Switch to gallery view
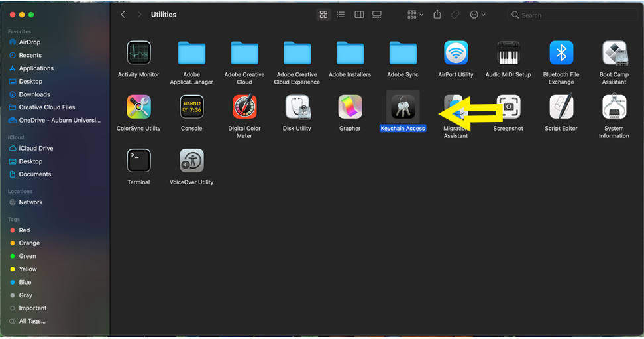 pyautogui.click(x=376, y=15)
